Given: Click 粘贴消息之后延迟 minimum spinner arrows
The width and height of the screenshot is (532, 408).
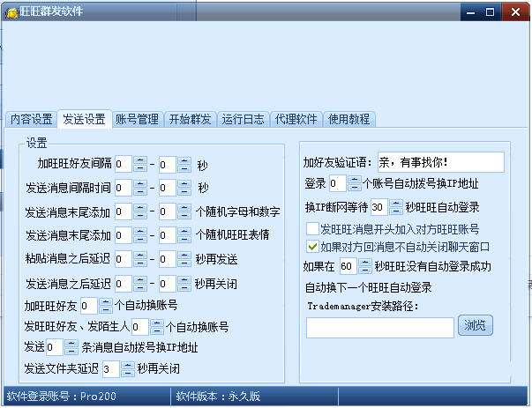Looking at the screenshot, I should click(140, 259).
